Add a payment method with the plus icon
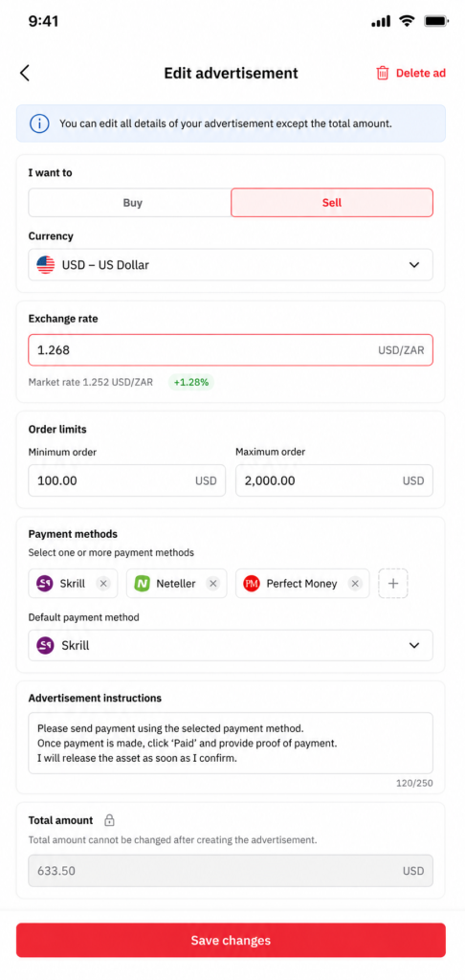This screenshot has height=980, width=465. tap(393, 584)
